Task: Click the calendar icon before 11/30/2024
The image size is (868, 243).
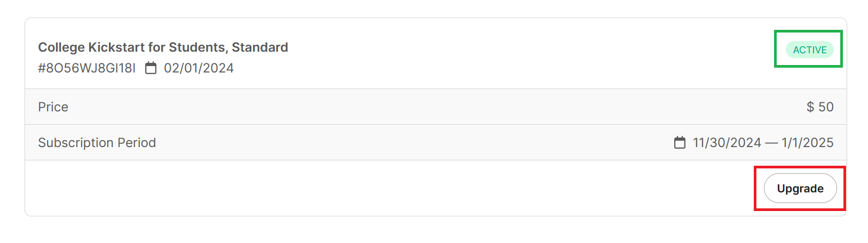Action: click(x=680, y=143)
